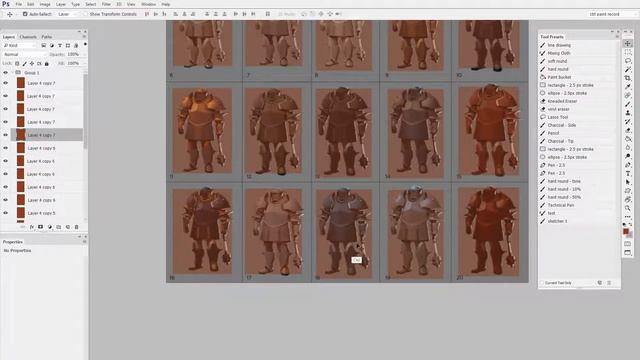This screenshot has height=360, width=640.
Task: Enable Show Transform Controls checkbox
Action: [x=85, y=14]
